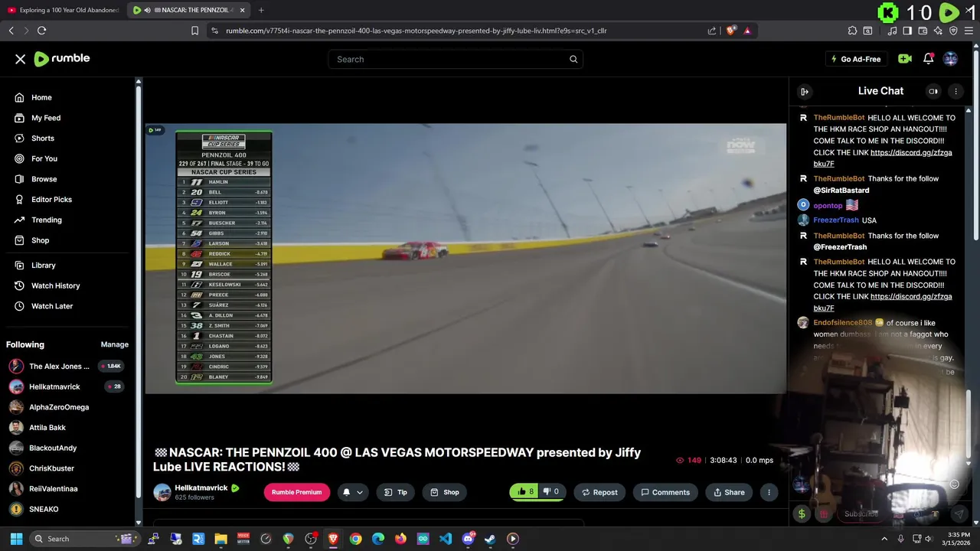Open Steam from the taskbar
980x551 pixels.
click(490, 539)
